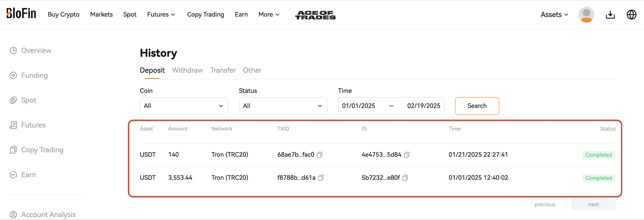The height and width of the screenshot is (220, 644).
Task: Click the start date 01/01/2025 field
Action: [359, 106]
